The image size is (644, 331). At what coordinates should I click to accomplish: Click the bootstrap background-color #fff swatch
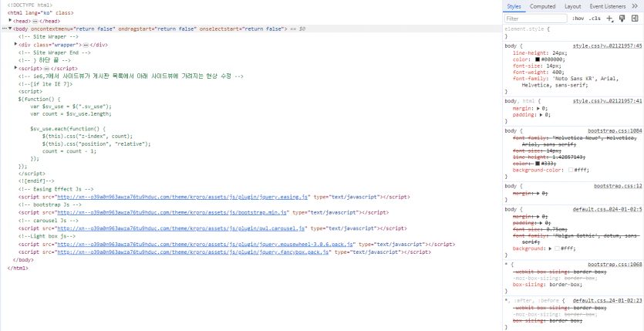(571, 170)
